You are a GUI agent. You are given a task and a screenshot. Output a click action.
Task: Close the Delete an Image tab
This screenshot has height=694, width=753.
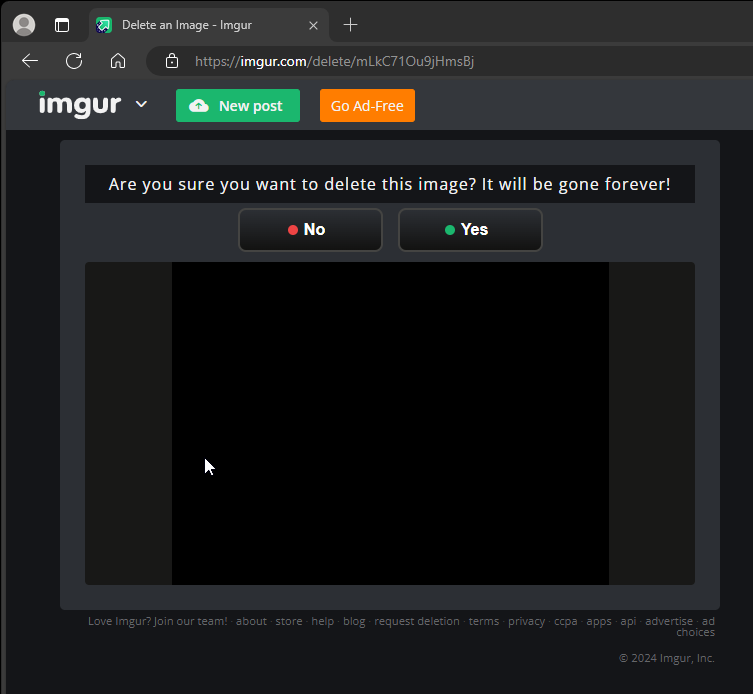coord(314,25)
